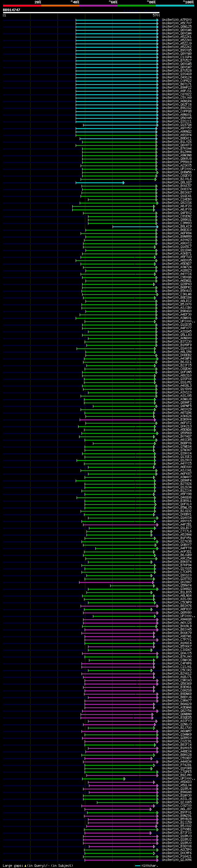Screen dimensions: 197x868
Task: Select hit label UniRef100_P55819
Action: (x=177, y=162)
